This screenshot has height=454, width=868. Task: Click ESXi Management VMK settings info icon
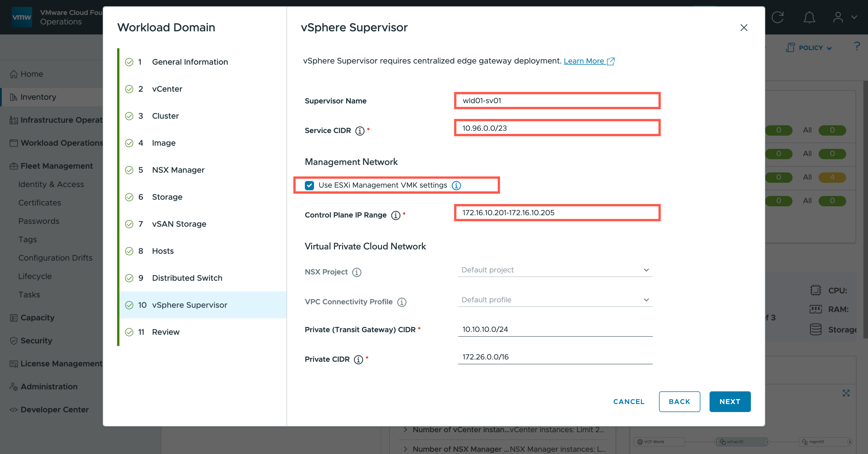[456, 186]
